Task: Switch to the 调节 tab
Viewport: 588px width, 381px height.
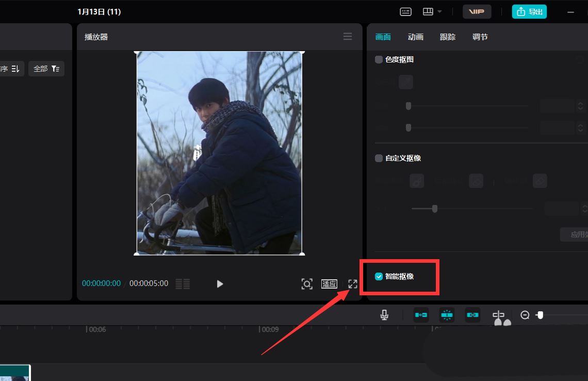Action: [480, 37]
